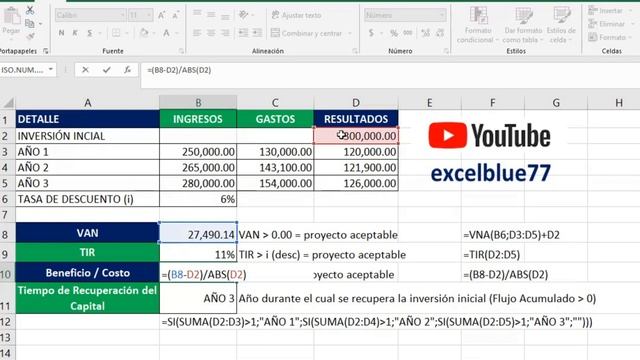Increase font size with larger A icon
The width and height of the screenshot is (640, 360).
(x=161, y=16)
